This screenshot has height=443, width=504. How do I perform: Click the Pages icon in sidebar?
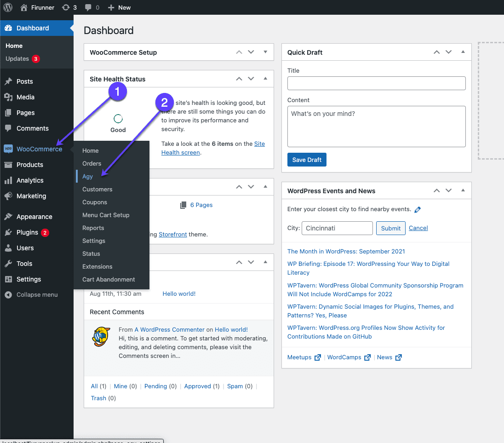8,113
